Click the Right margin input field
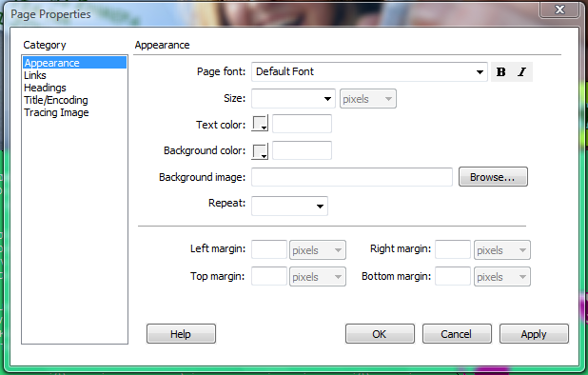The image size is (588, 375). pyautogui.click(x=453, y=249)
